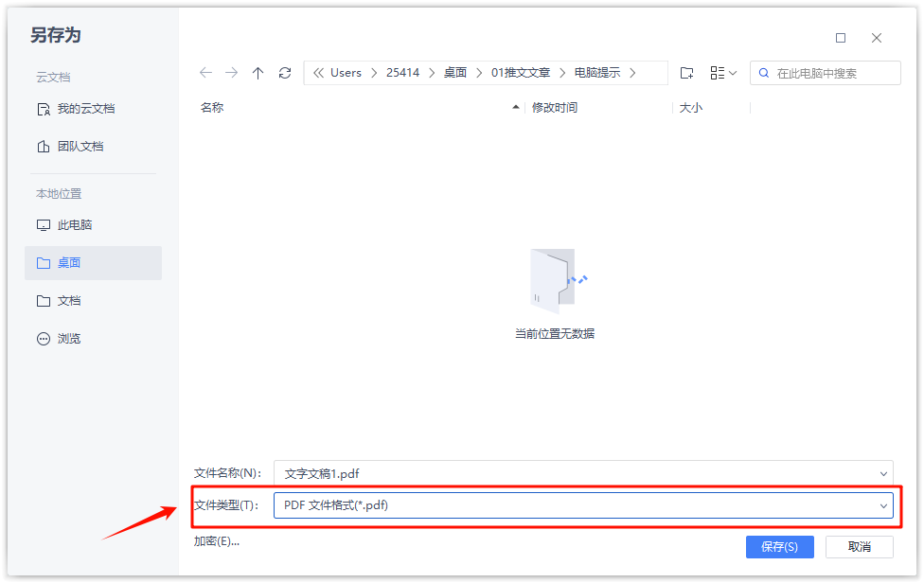Go up one folder level
This screenshot has height=583, width=924.
258,73
